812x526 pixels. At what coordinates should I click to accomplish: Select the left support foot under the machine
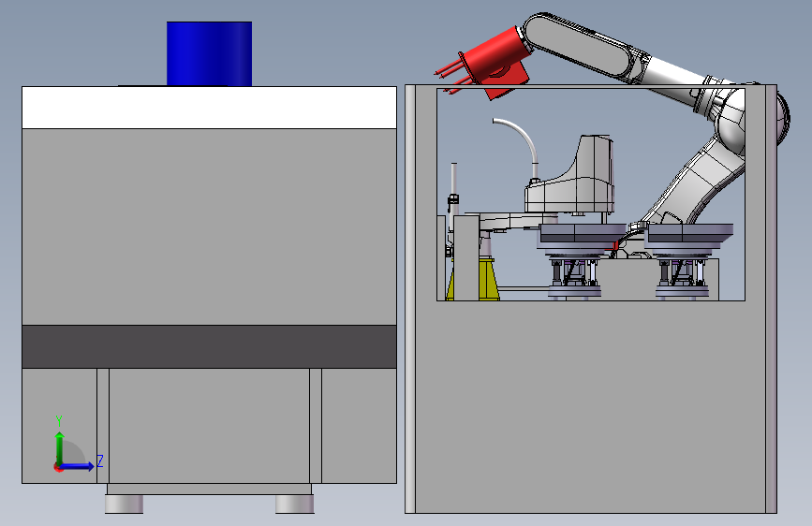125,504
